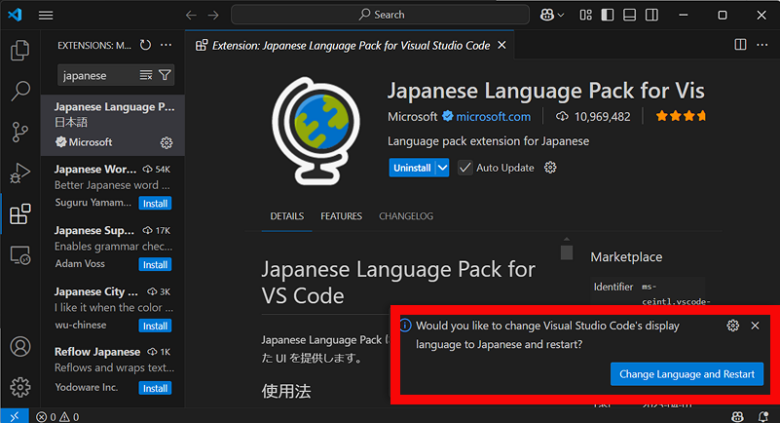Click the star rating of the extension
This screenshot has width=780, height=423.
pos(680,116)
